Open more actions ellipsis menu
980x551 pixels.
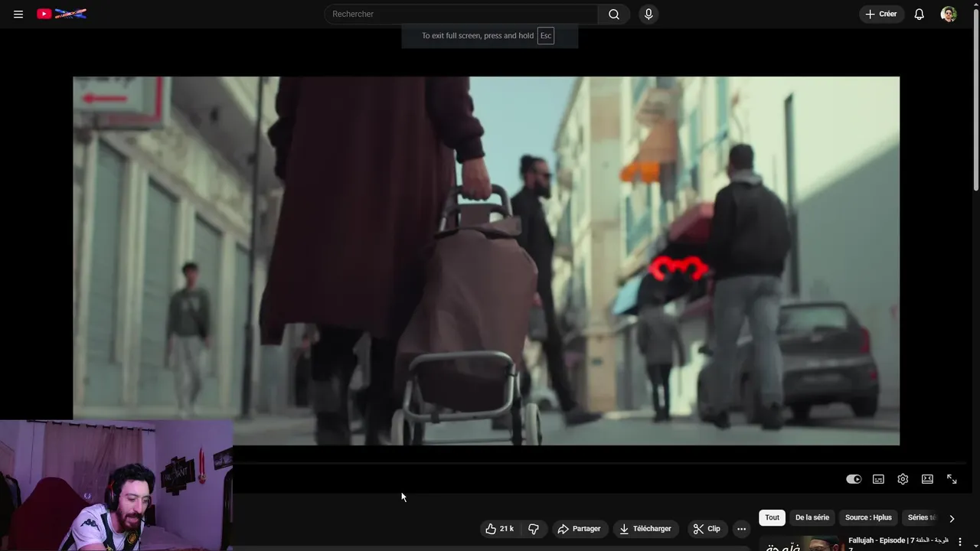click(x=741, y=529)
